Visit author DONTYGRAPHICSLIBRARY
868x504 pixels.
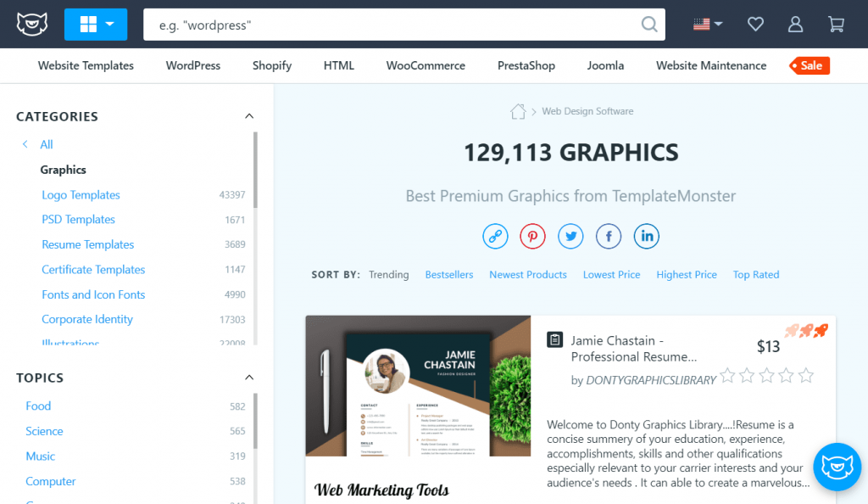651,380
